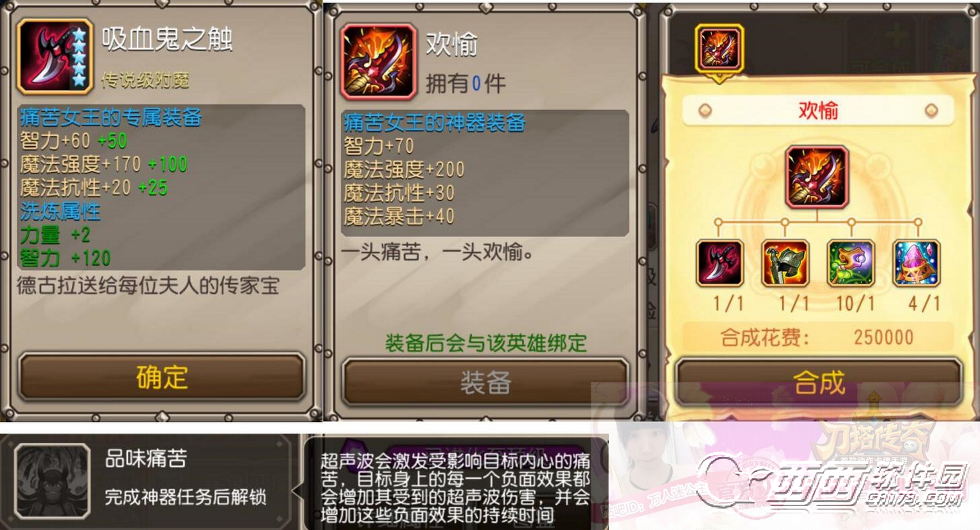Click the 洗炼属性 heading
The width and height of the screenshot is (980, 530).
[60, 211]
